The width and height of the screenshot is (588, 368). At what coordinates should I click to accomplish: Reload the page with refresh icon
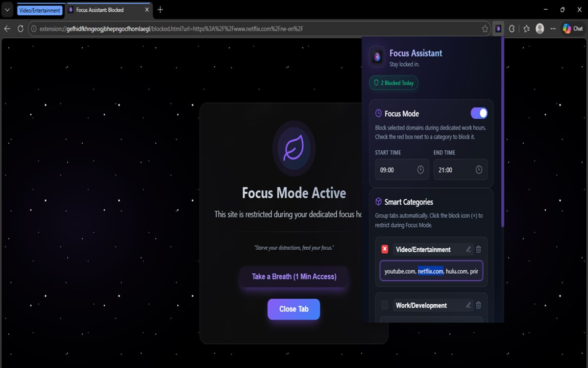tap(21, 29)
